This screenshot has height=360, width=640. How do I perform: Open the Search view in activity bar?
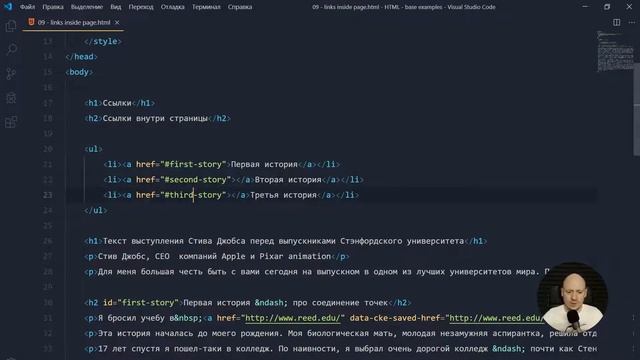tap(11, 50)
